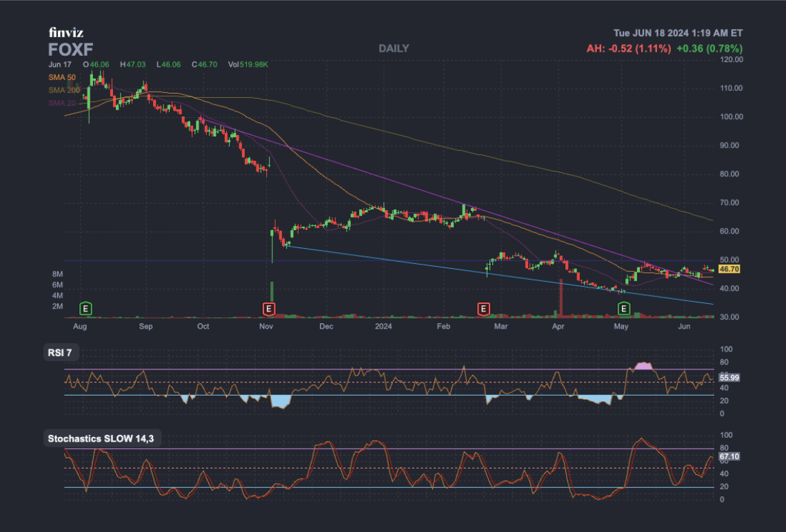
Task: Click the RSI 55.99 value tag
Action: coord(729,378)
